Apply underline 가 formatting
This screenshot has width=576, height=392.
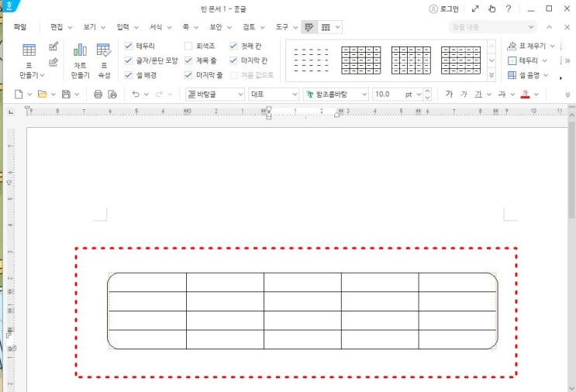[478, 95]
